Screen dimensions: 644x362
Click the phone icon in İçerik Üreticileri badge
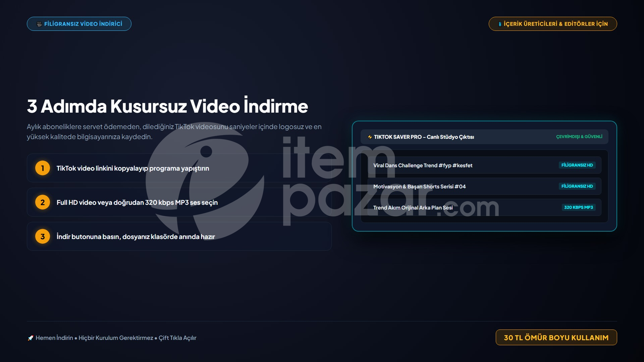pos(500,24)
